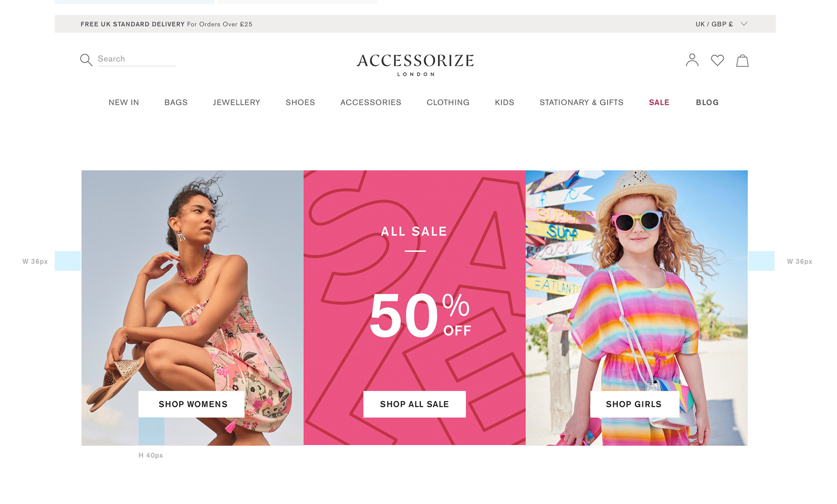Open the UK / GBP £ selector
The height and width of the screenshot is (504, 837).
[721, 24]
